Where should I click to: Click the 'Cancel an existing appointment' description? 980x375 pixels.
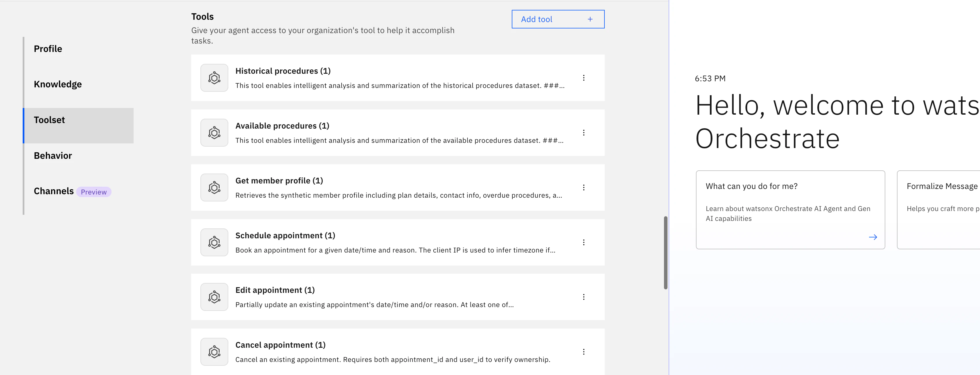pyautogui.click(x=393, y=359)
